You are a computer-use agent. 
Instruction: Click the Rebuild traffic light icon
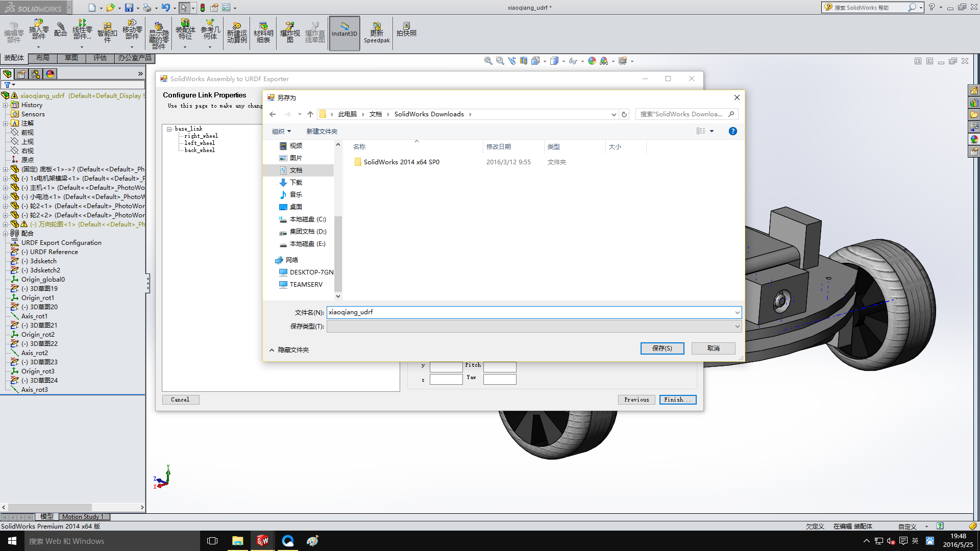pos(203,8)
